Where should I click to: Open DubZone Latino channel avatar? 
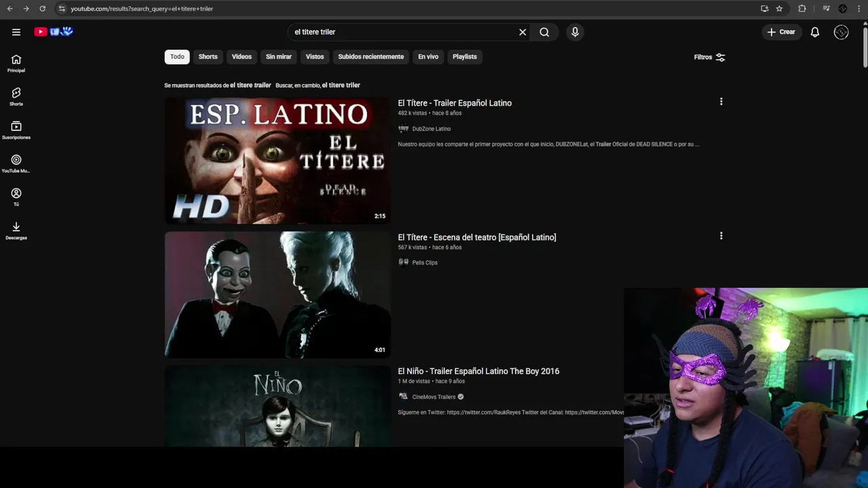coord(403,129)
